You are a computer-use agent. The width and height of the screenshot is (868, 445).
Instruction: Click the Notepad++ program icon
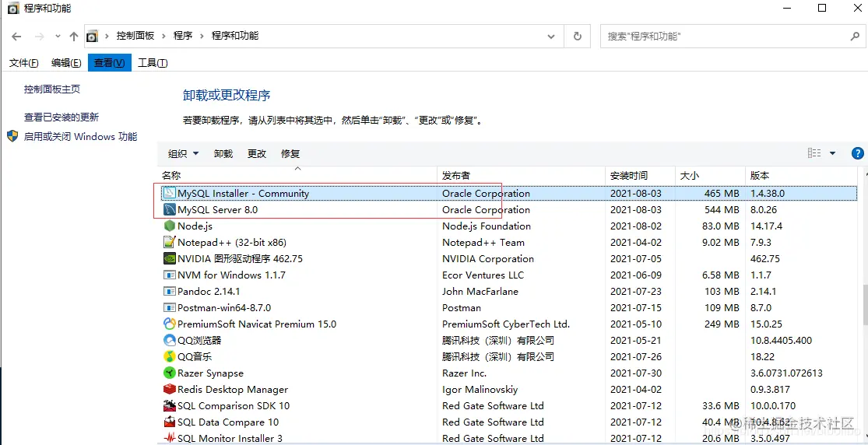pyautogui.click(x=170, y=243)
